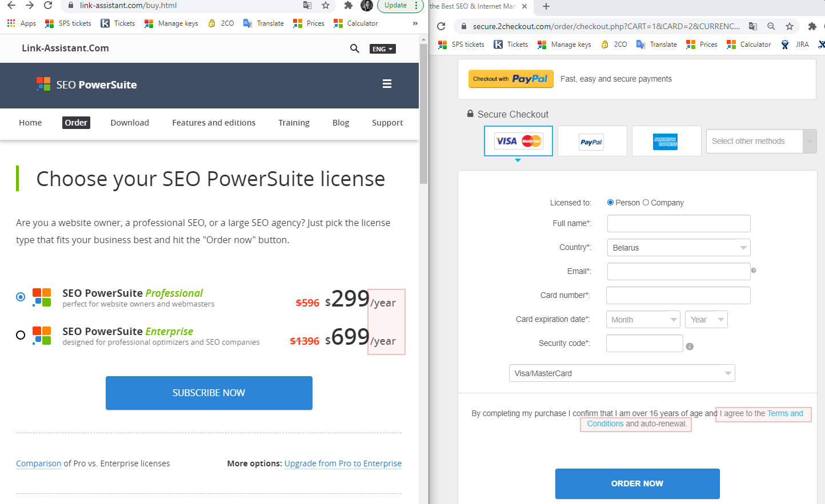
Task: Choose Company as licensed to
Action: coord(646,202)
